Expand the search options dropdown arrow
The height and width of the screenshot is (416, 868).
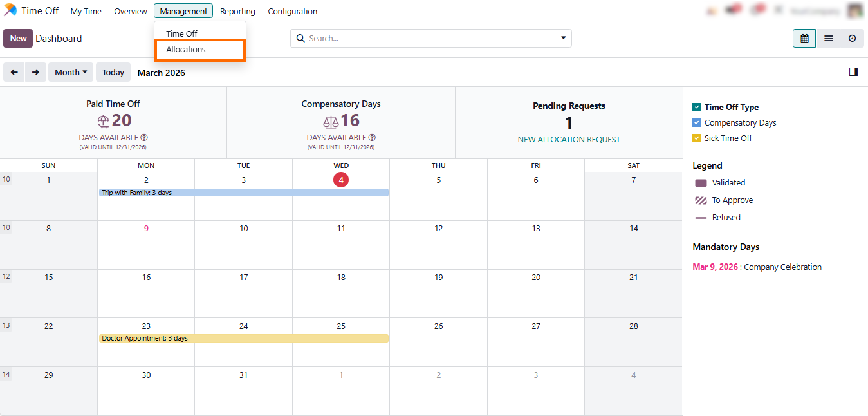tap(564, 39)
